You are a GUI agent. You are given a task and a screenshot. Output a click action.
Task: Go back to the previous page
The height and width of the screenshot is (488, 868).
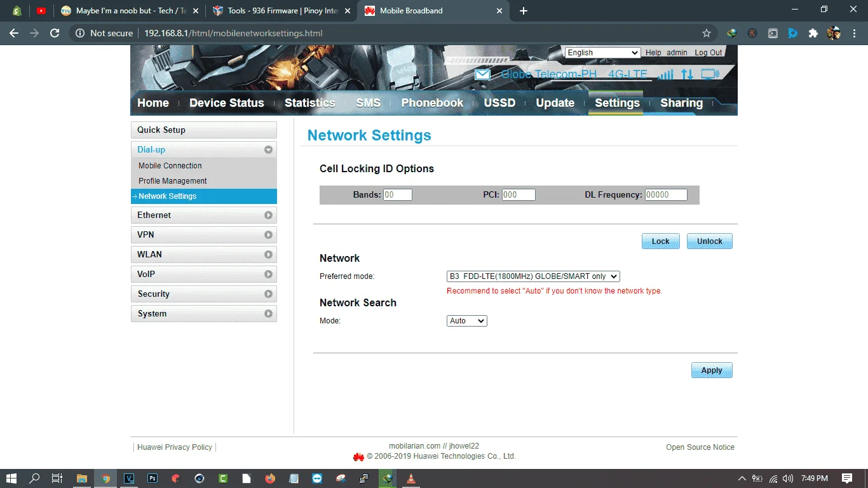tap(14, 33)
